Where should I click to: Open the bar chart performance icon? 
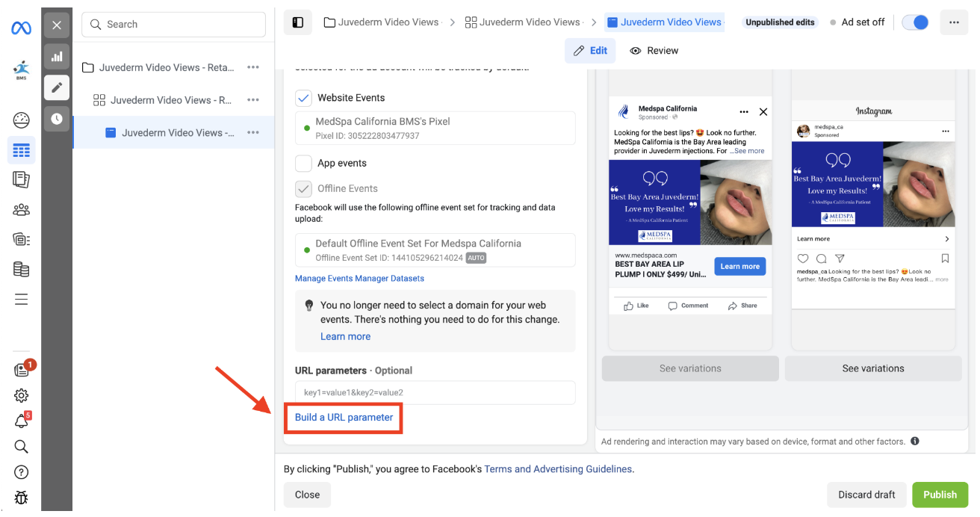click(57, 56)
